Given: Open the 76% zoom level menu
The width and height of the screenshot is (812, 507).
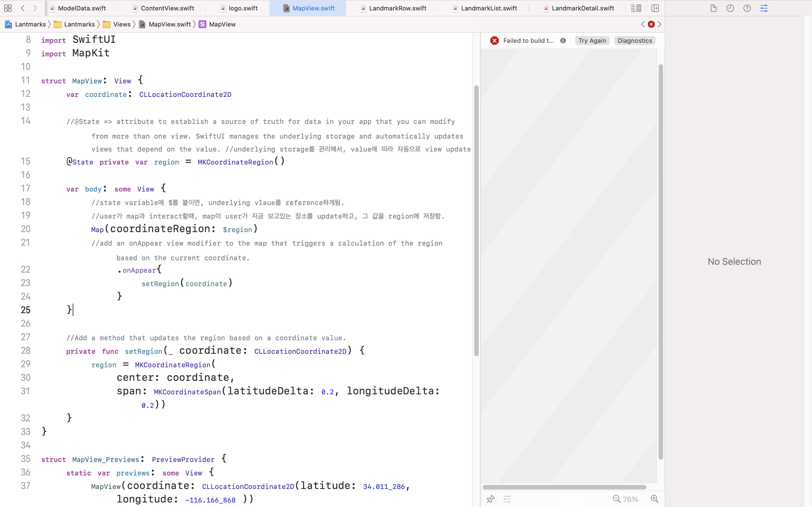Looking at the screenshot, I should tap(630, 499).
